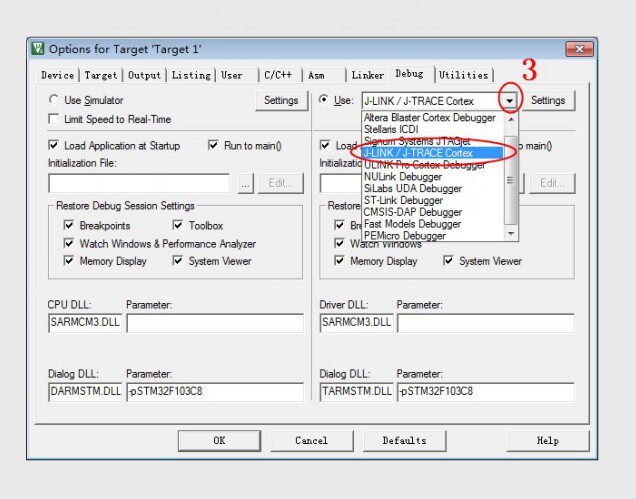
Task: Toggle debugger-side Watch Windows checkbox
Action: click(339, 243)
